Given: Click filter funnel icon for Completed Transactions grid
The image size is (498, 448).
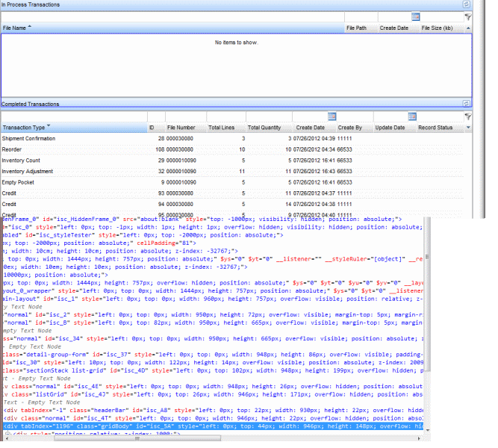Looking at the screenshot, I should (467, 116).
